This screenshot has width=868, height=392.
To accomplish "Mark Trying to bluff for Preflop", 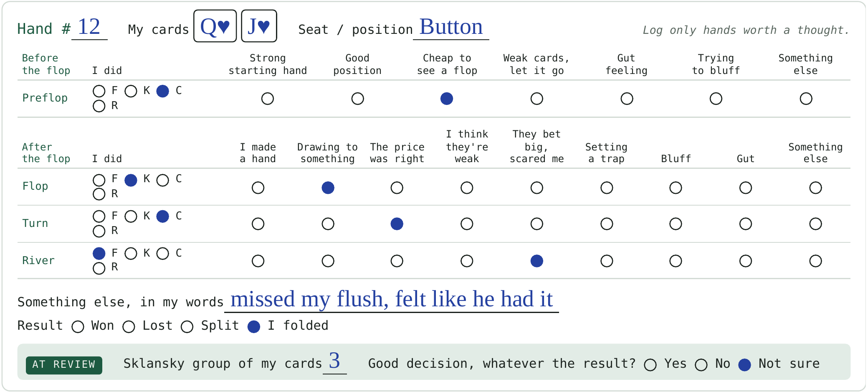I will click(716, 99).
